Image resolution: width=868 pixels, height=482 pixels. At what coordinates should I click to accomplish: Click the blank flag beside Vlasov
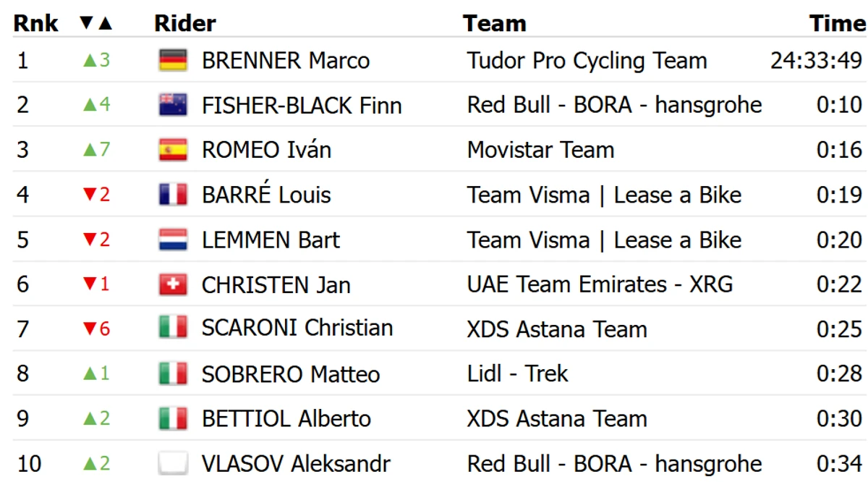pos(173,463)
